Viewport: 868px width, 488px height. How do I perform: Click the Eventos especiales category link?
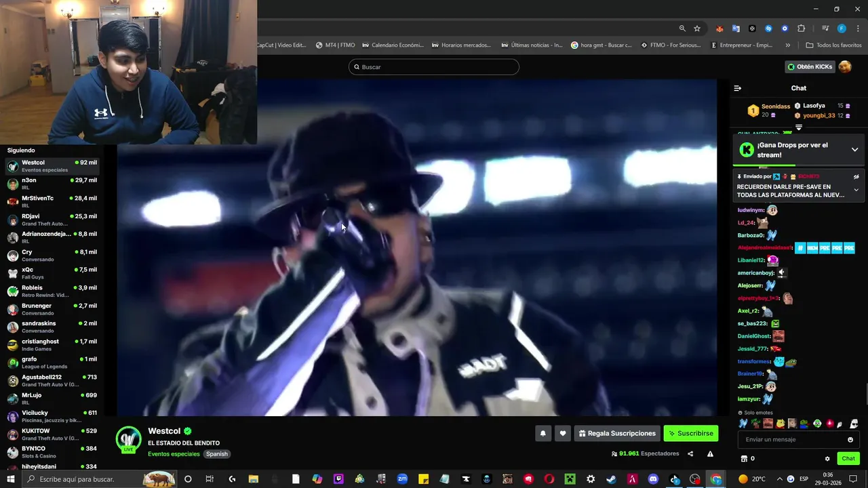(174, 454)
